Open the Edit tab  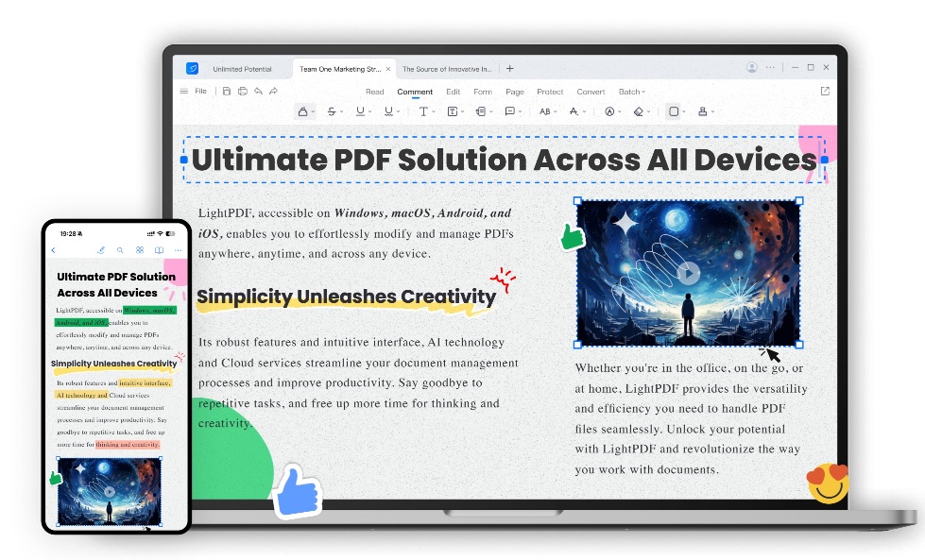coord(454,92)
